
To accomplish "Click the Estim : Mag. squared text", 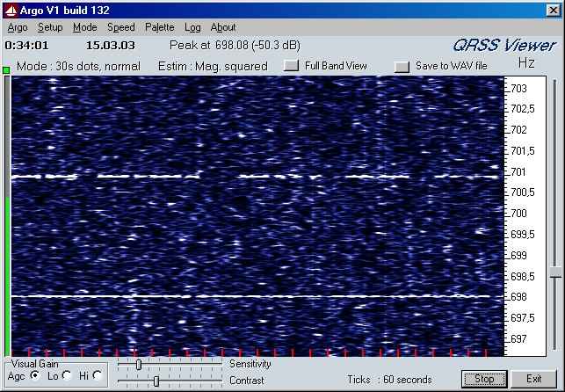I will pyautogui.click(x=213, y=67).
